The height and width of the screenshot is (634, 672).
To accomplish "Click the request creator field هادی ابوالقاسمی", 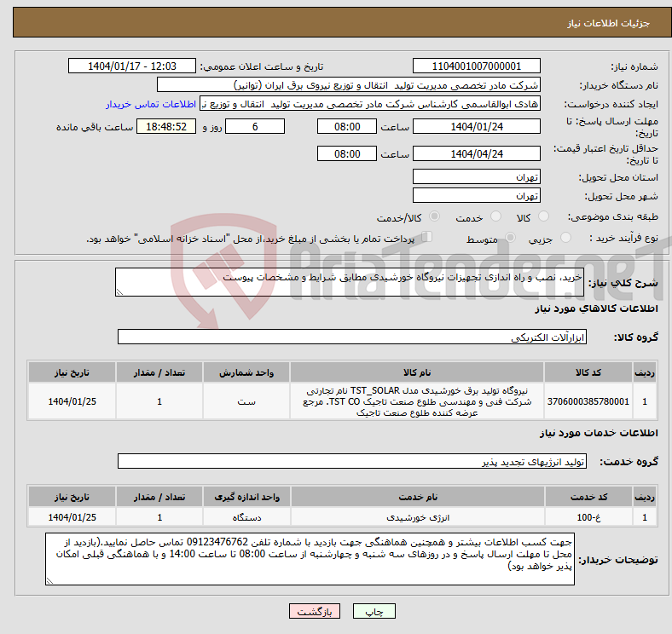I will click(x=370, y=104).
